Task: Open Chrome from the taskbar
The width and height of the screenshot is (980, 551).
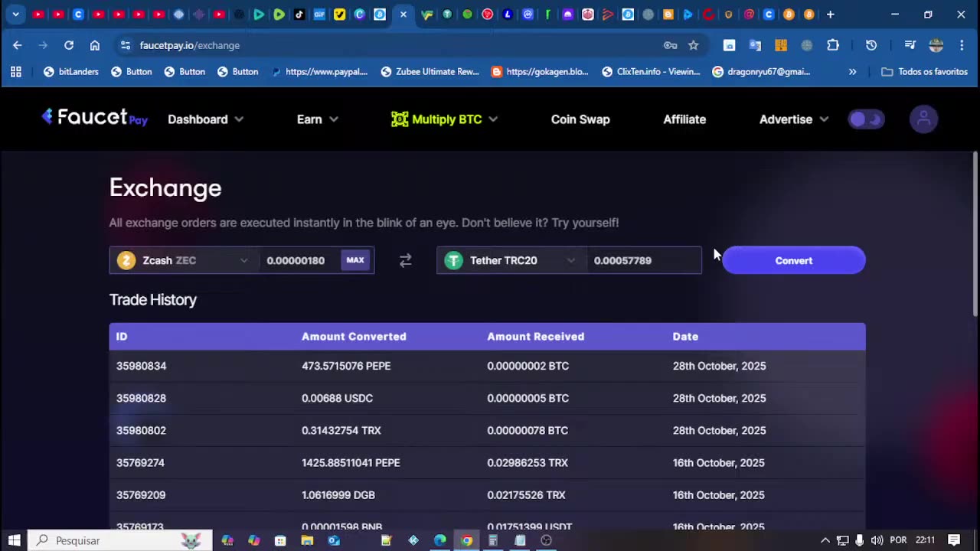Action: [x=467, y=540]
